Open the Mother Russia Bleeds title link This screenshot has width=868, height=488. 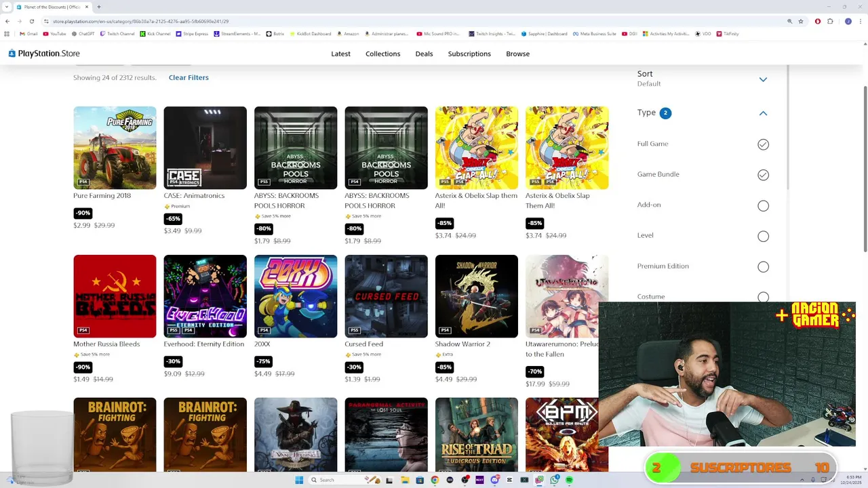coord(106,344)
